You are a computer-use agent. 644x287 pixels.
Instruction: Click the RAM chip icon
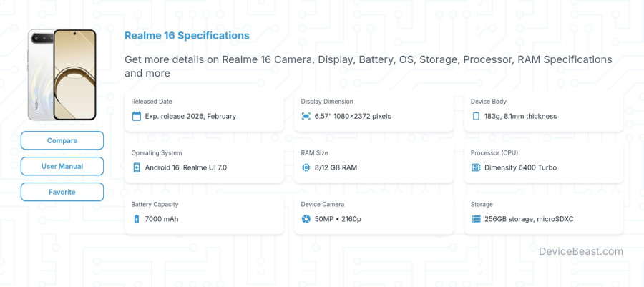(306, 167)
